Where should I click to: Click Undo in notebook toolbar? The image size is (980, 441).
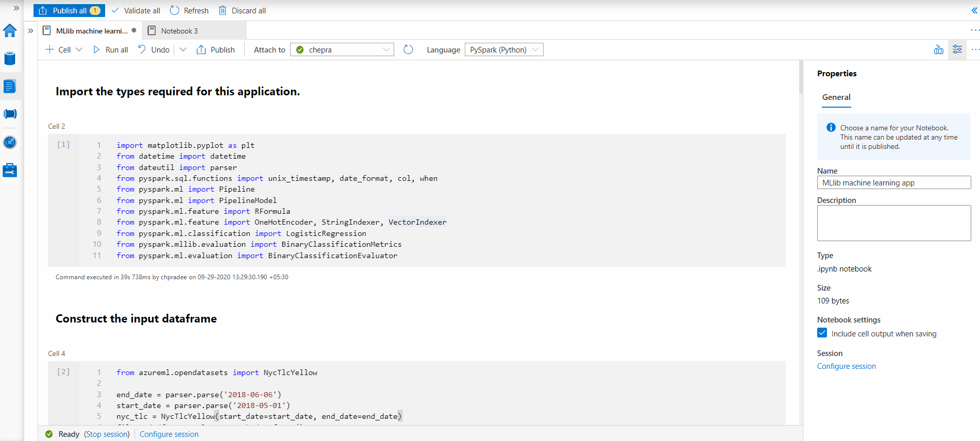(154, 50)
